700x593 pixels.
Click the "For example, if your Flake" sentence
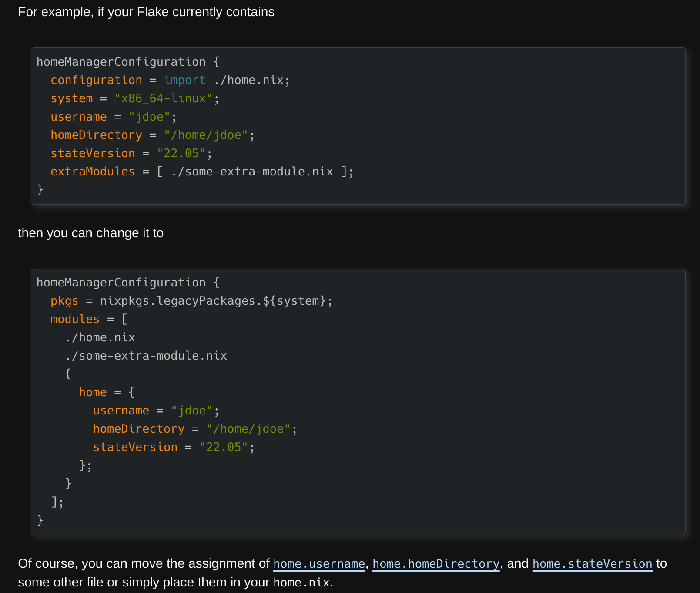click(146, 12)
